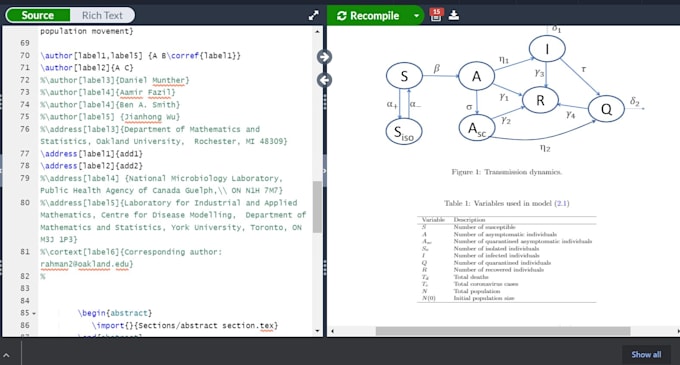Expand the bottom panel chevron

[7, 355]
